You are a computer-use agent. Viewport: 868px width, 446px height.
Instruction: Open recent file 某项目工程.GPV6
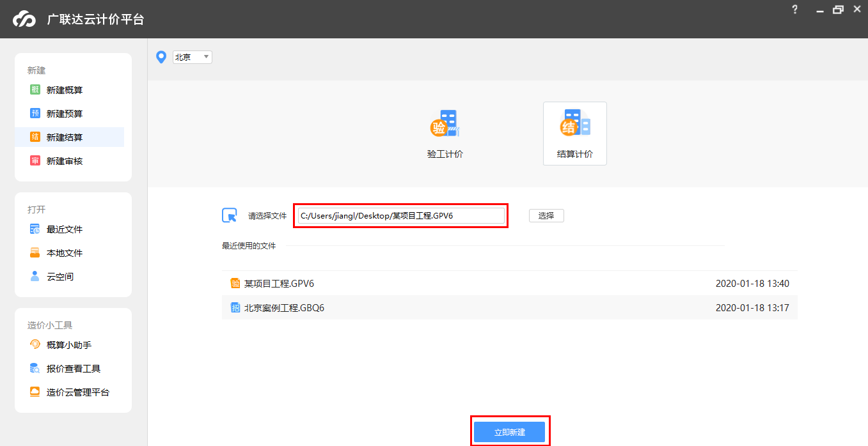(280, 284)
